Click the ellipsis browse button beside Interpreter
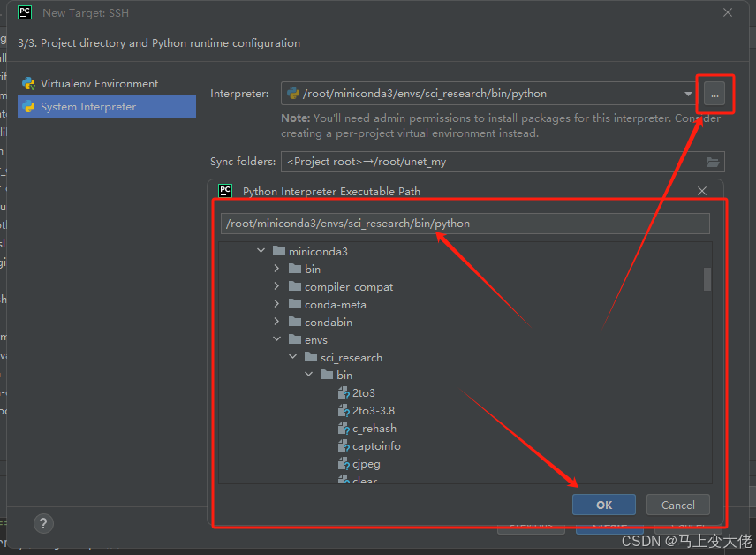756x555 pixels. [x=714, y=92]
